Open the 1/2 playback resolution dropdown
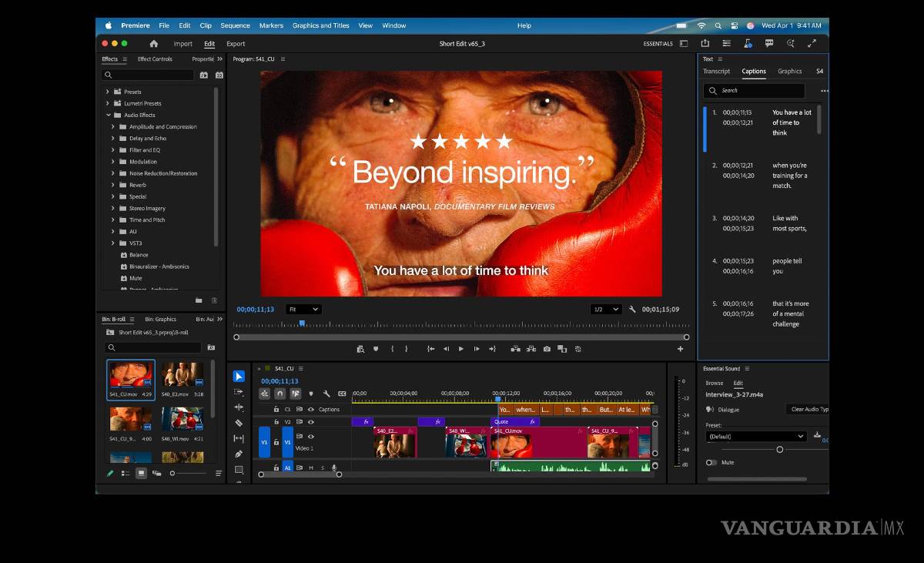Viewport: 924px width, 563px height. point(605,309)
